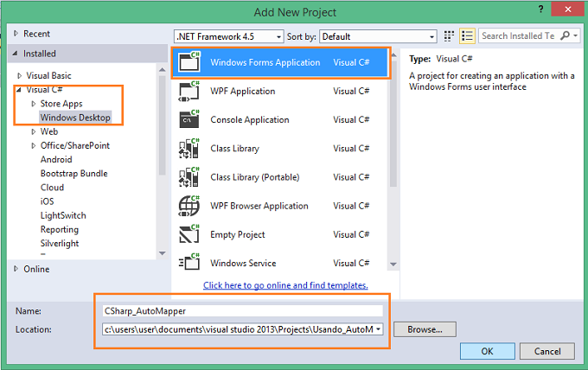Close the Add New Project dialog
Screen dimensions: 588x370
pyautogui.click(x=568, y=10)
